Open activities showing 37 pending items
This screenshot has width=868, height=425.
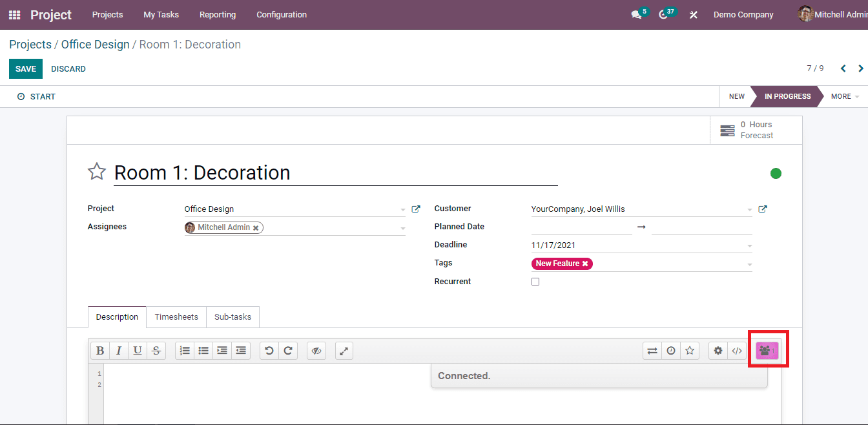[665, 14]
